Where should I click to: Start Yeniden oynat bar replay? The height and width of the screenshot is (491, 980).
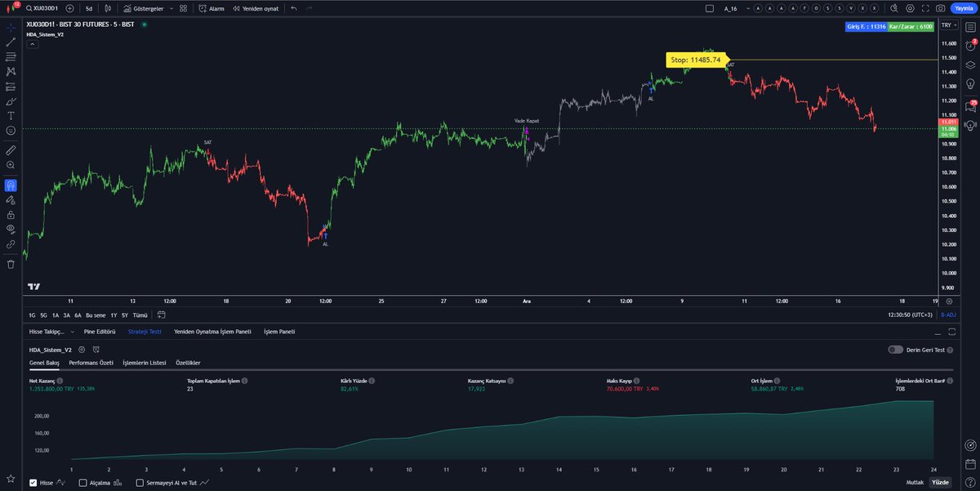pos(256,8)
